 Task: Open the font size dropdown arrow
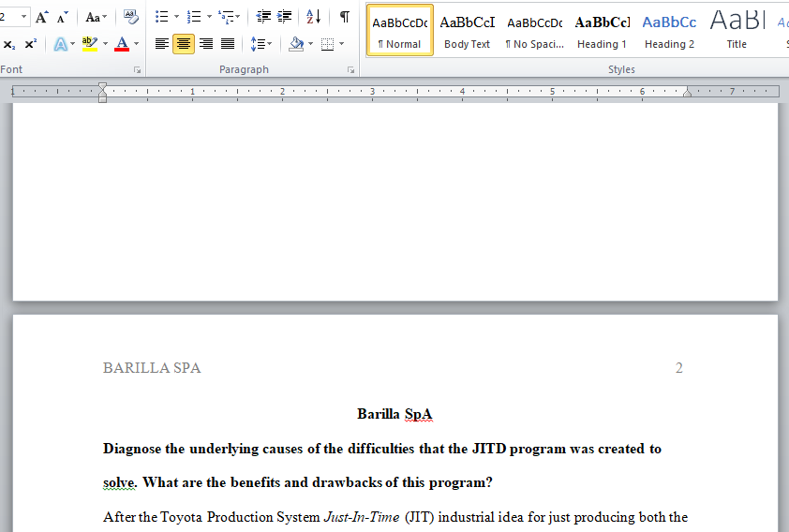[23, 17]
